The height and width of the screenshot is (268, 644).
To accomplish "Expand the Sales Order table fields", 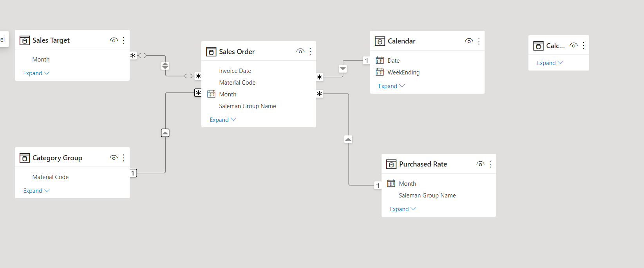I will click(223, 120).
